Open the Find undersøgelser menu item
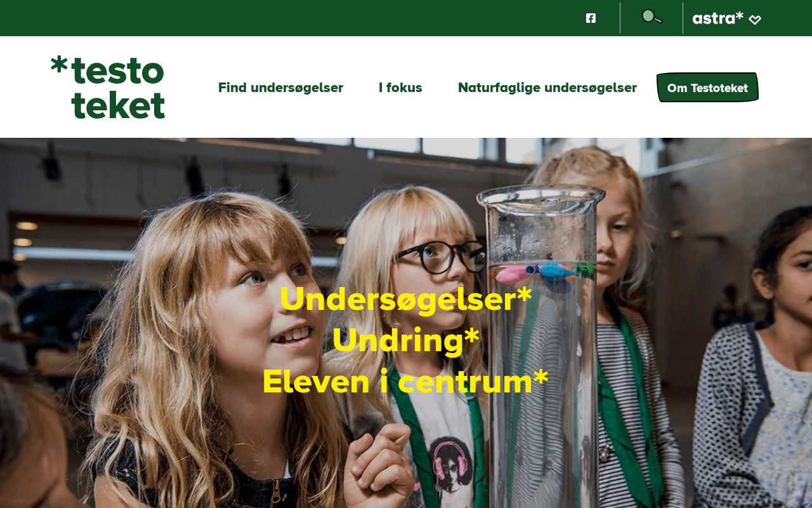812x508 pixels. click(x=280, y=88)
